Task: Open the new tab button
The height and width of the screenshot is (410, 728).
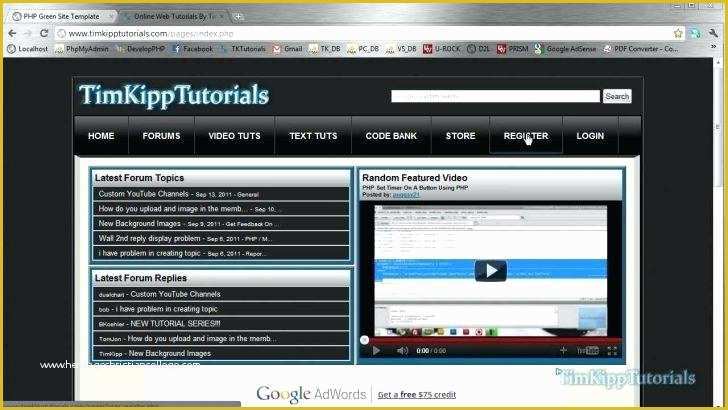Action: 238,17
